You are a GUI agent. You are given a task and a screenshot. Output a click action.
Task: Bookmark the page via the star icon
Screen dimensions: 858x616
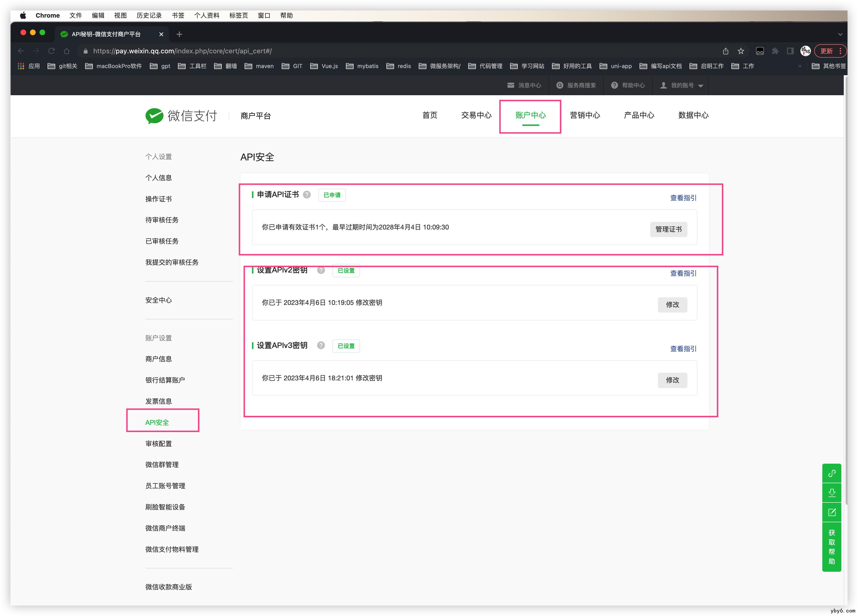pyautogui.click(x=740, y=51)
